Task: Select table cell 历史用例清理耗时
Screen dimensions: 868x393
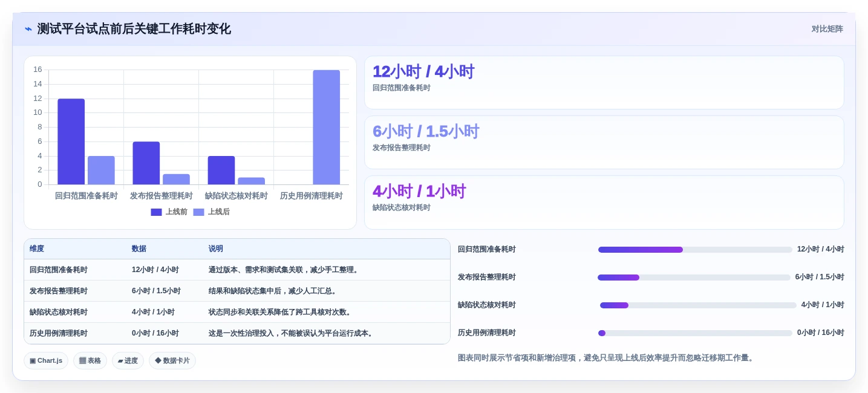Action: pyautogui.click(x=59, y=333)
